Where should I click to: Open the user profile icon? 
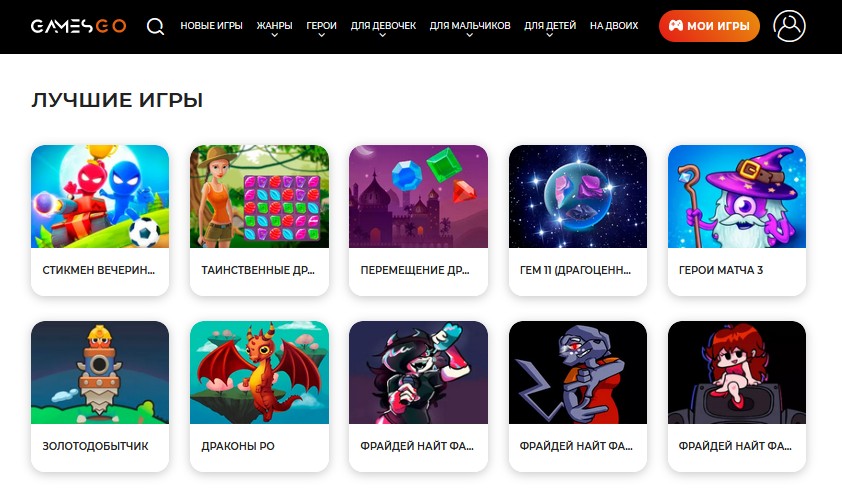[x=789, y=26]
